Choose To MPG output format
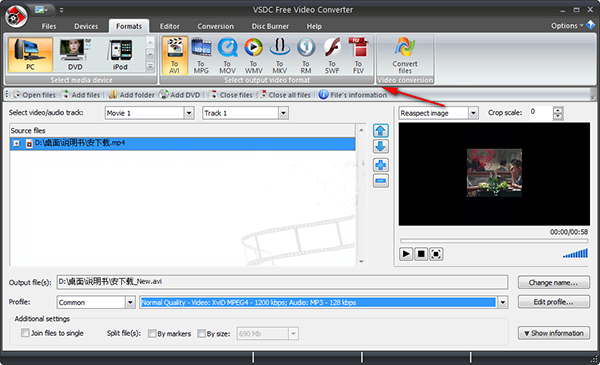600x365 pixels. (x=201, y=55)
